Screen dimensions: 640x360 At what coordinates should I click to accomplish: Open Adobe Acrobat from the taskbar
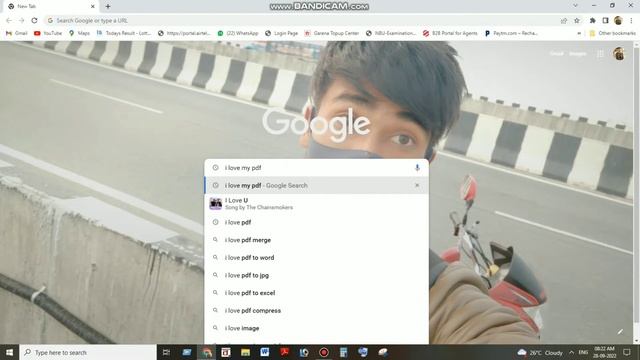click(x=284, y=352)
